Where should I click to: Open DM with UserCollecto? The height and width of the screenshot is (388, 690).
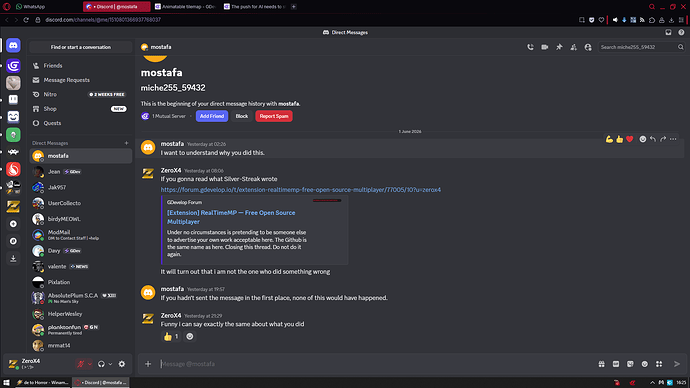click(x=81, y=203)
